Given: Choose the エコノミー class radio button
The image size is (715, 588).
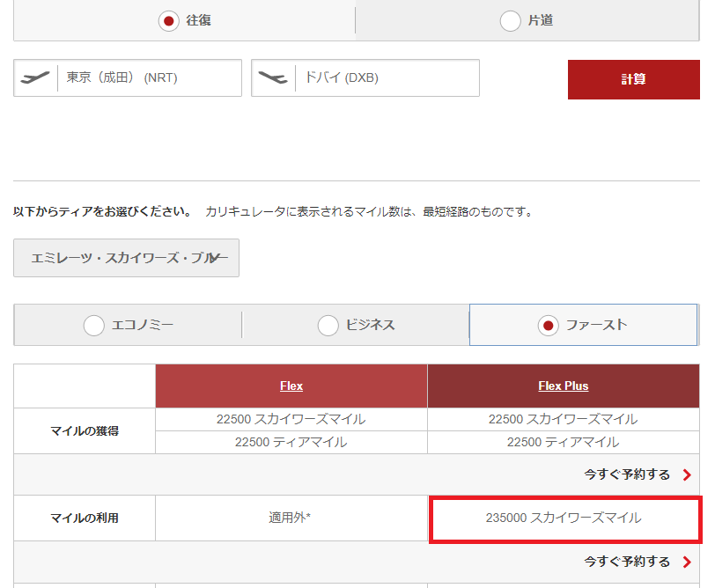Looking at the screenshot, I should tap(94, 326).
